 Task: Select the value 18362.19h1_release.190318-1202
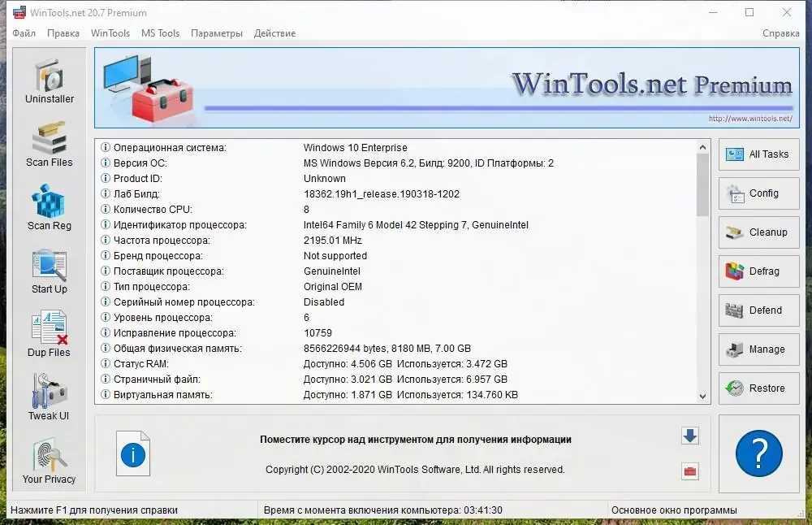(x=382, y=194)
